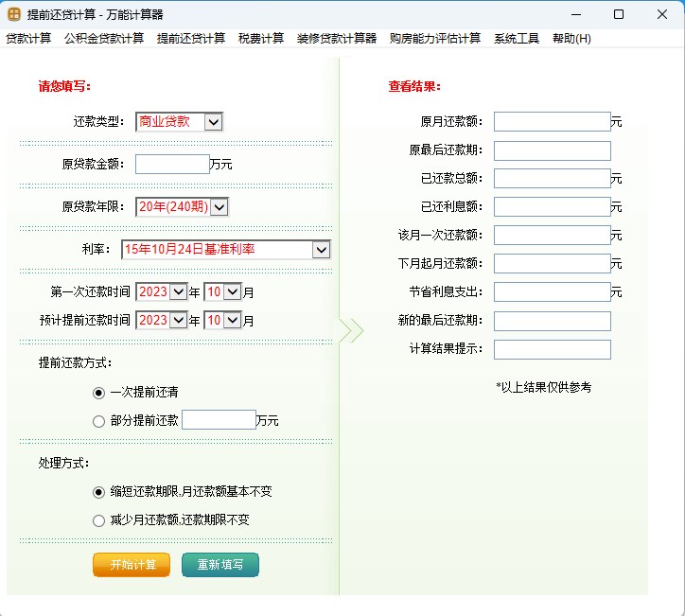Open the 利率 benchmark rate dropdown
685x616 pixels.
(x=321, y=250)
